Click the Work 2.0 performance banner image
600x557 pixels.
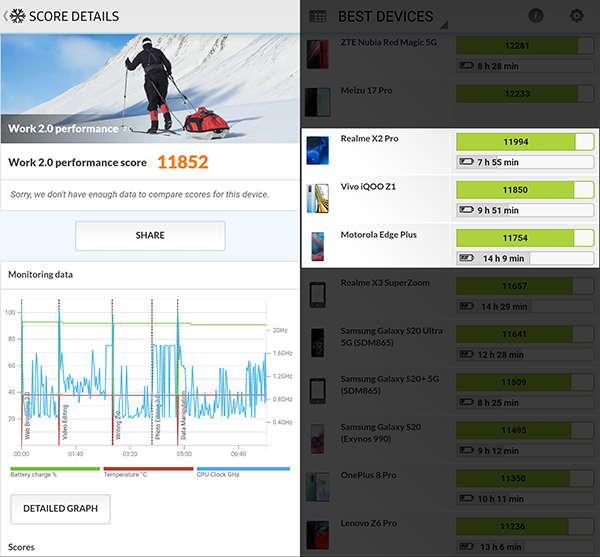[x=150, y=89]
